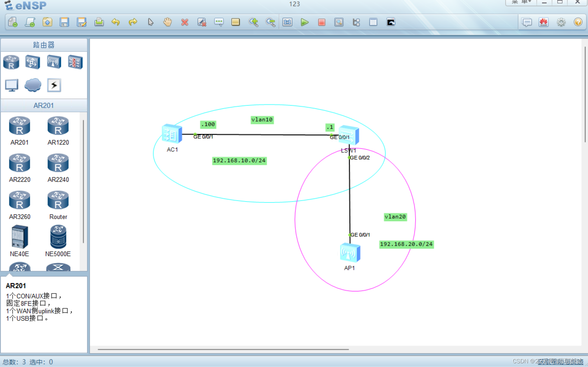Image resolution: width=588 pixels, height=367 pixels.
Task: Select the AP1 access point on canvas
Action: click(350, 253)
